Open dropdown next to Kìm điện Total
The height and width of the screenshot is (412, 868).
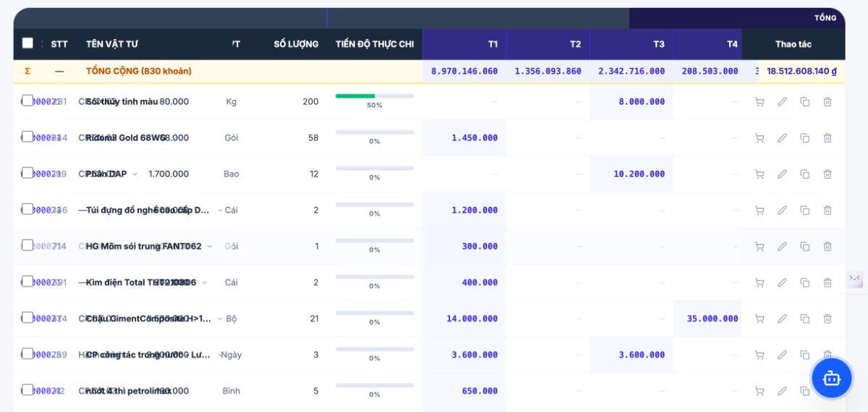coord(204,282)
